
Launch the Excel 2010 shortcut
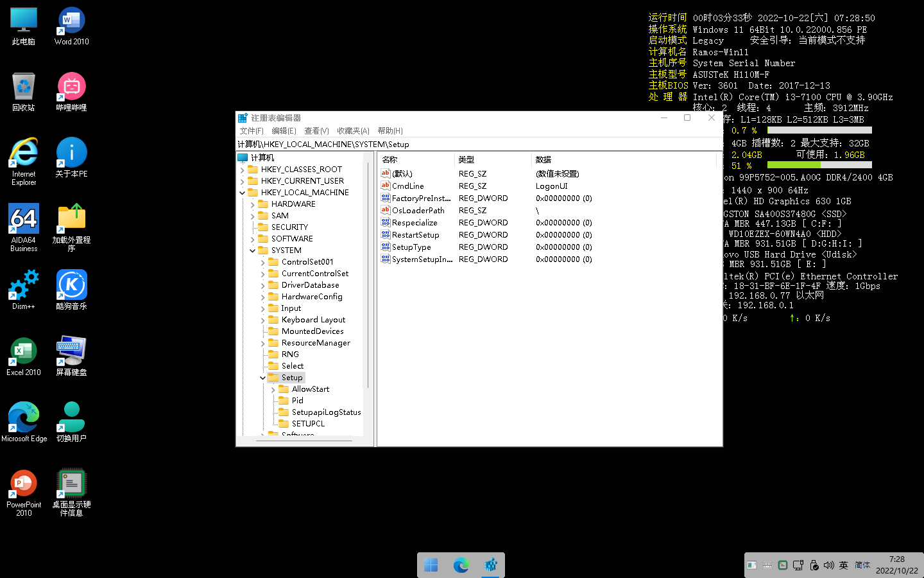coord(24,356)
